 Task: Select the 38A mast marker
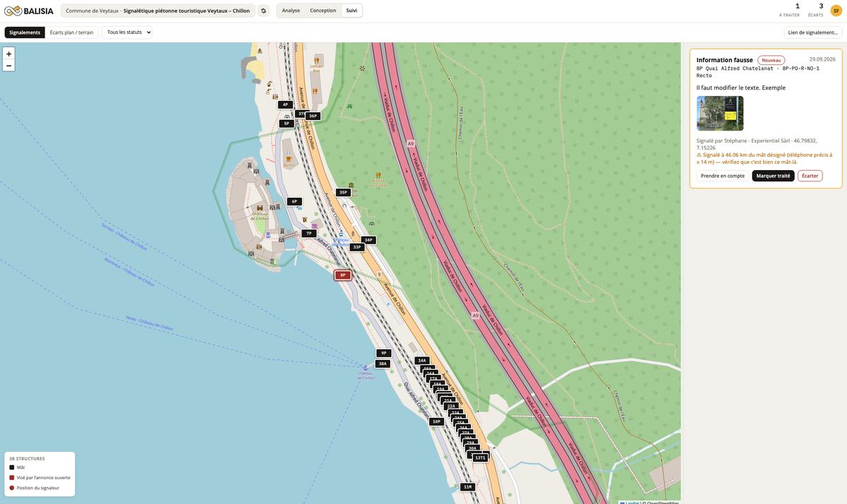point(383,364)
